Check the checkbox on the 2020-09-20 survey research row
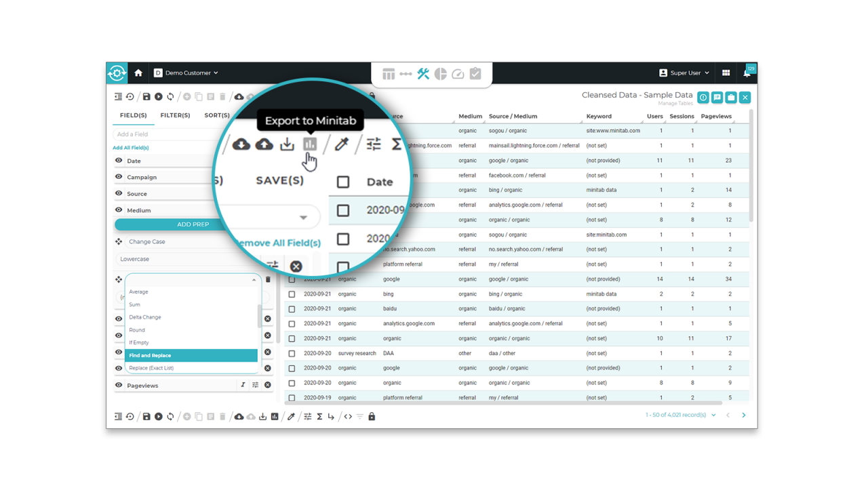Screen dimensions: 868x488 coord(292,352)
